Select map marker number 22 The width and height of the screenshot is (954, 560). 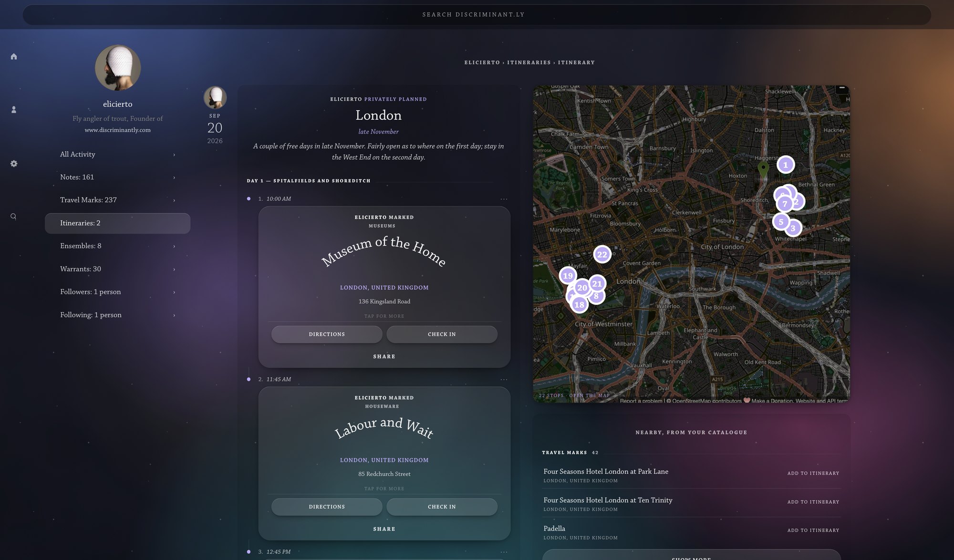pos(602,254)
